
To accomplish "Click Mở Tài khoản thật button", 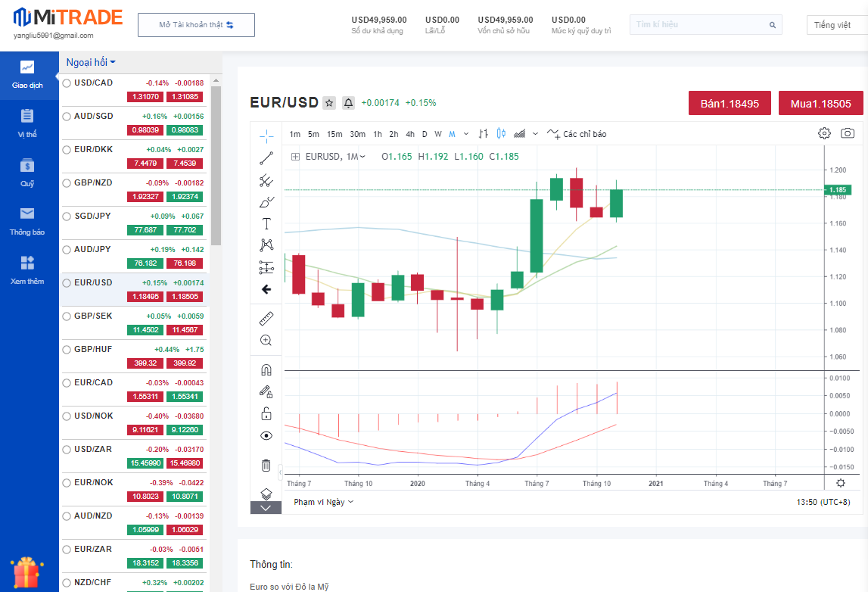I will (196, 25).
